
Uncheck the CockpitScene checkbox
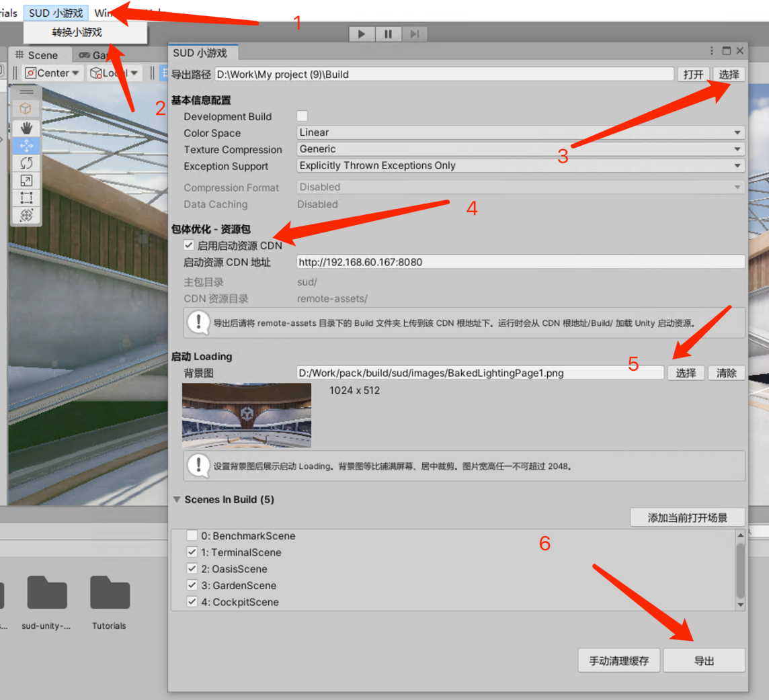point(192,601)
